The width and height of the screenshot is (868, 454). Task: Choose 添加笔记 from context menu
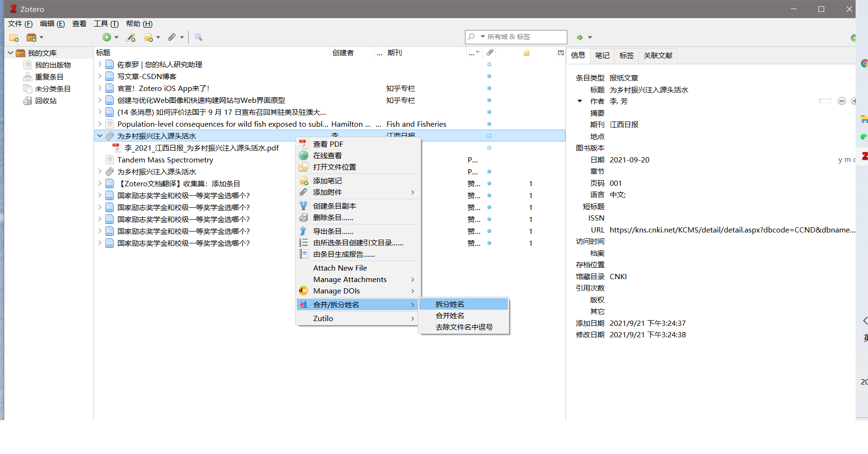(x=358, y=181)
